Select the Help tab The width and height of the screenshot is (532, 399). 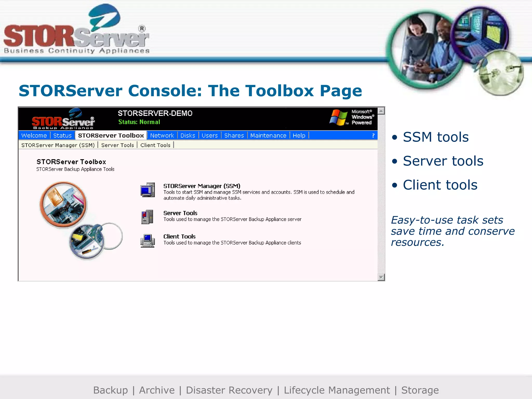(x=299, y=135)
